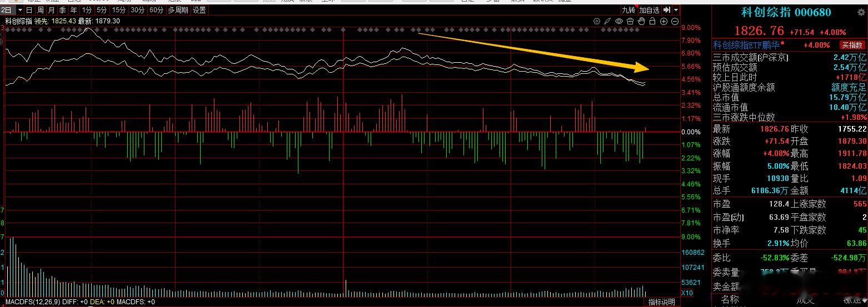The image size is (868, 307).
Task: Expand dropdown arrow next to jump-to-end icon
Action: pyautogui.click(x=676, y=10)
